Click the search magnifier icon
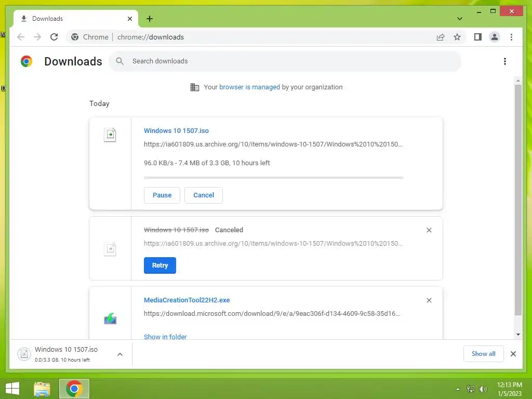This screenshot has height=399, width=532. [119, 61]
